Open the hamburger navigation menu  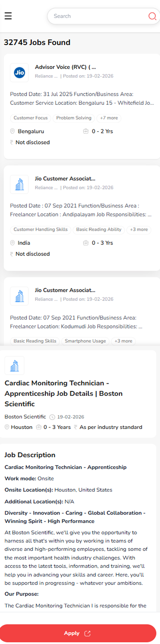[x=8, y=16]
